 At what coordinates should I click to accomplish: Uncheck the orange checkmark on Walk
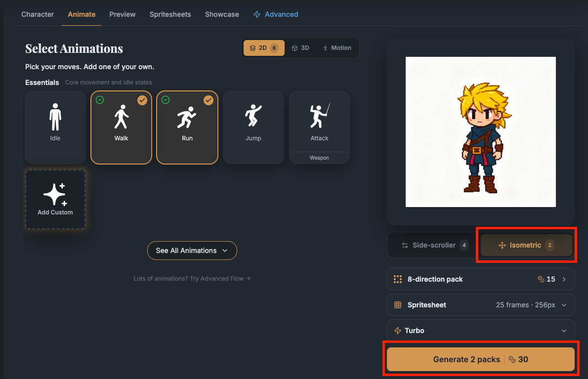click(142, 100)
